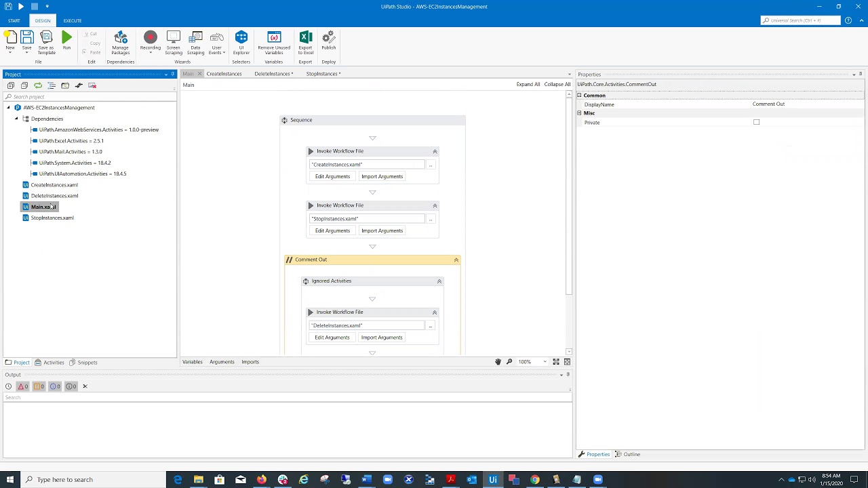This screenshot has height=488, width=868.
Task: Open the Arguments panel
Action: tap(222, 362)
